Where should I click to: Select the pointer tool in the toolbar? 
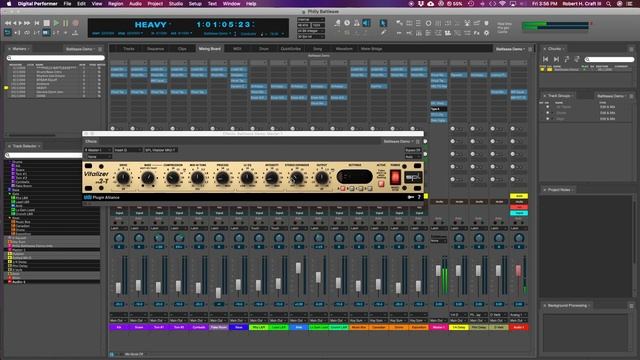tap(383, 23)
